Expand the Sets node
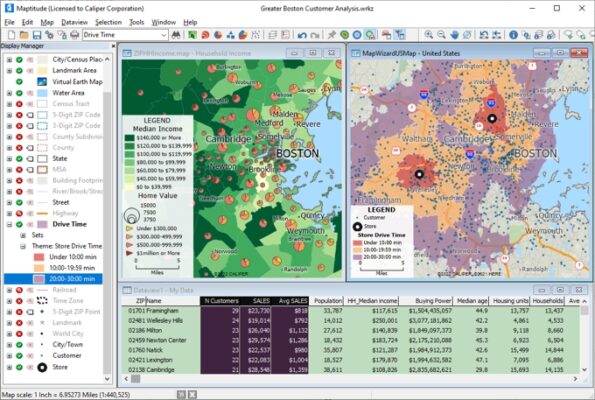Screen dimensions: 595x400 [23, 235]
